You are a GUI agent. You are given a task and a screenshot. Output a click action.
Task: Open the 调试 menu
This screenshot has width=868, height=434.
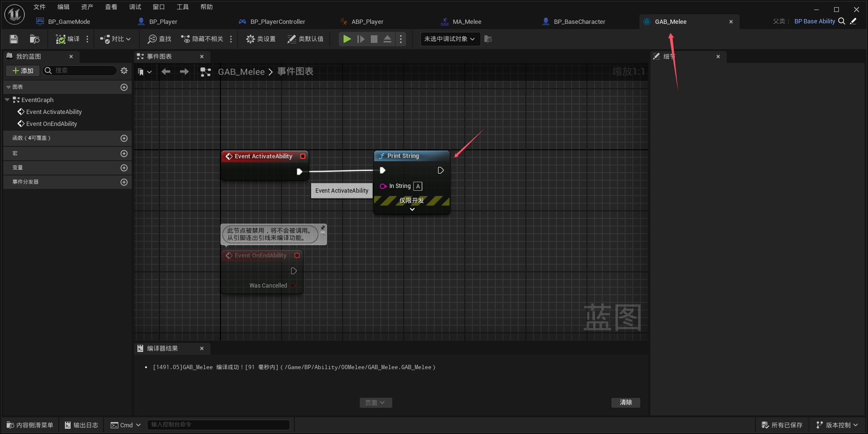coord(135,7)
